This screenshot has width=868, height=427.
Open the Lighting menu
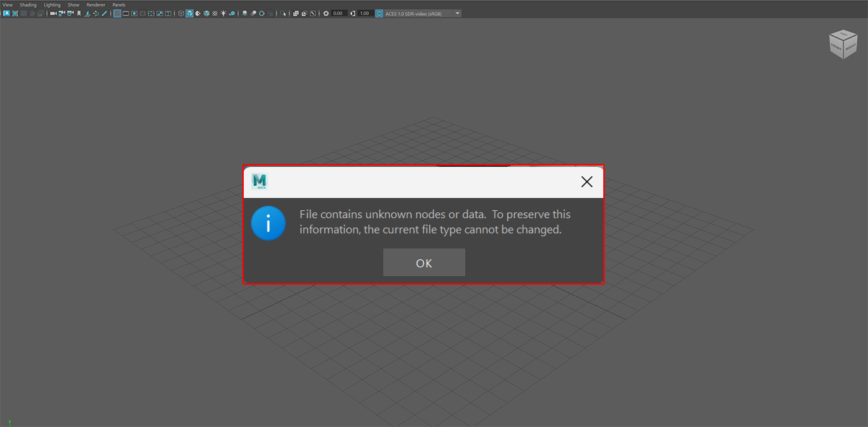pyautogui.click(x=52, y=4)
